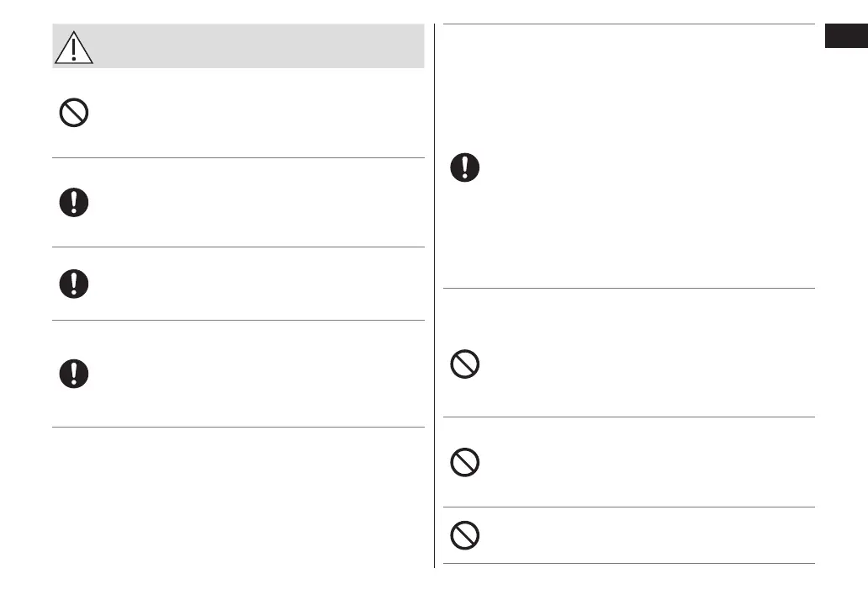Select divider between first and second left exclamation icons
The width and height of the screenshot is (868, 611).
tap(238, 247)
